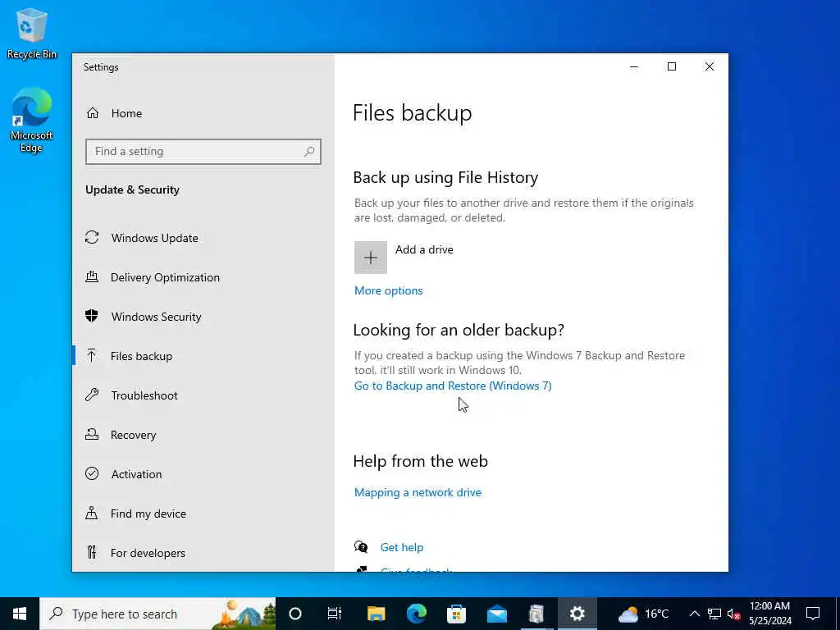Image resolution: width=840 pixels, height=630 pixels.
Task: Select the Microsoft Edge desktop shortcut
Action: point(31,121)
